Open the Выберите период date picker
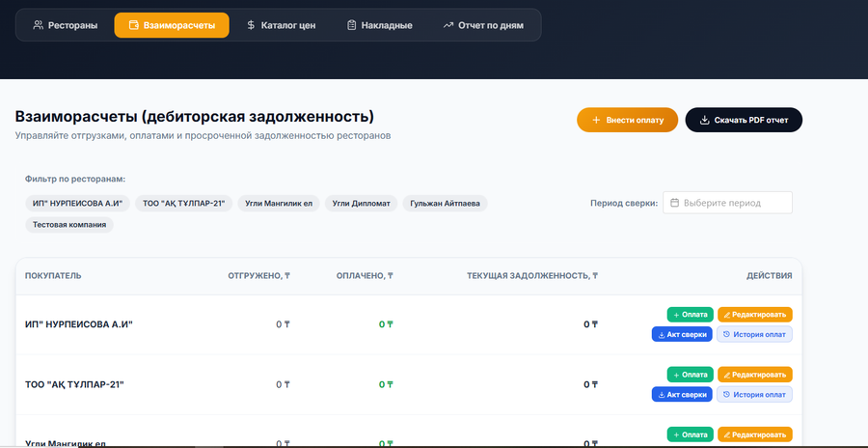868x448 pixels. (727, 203)
